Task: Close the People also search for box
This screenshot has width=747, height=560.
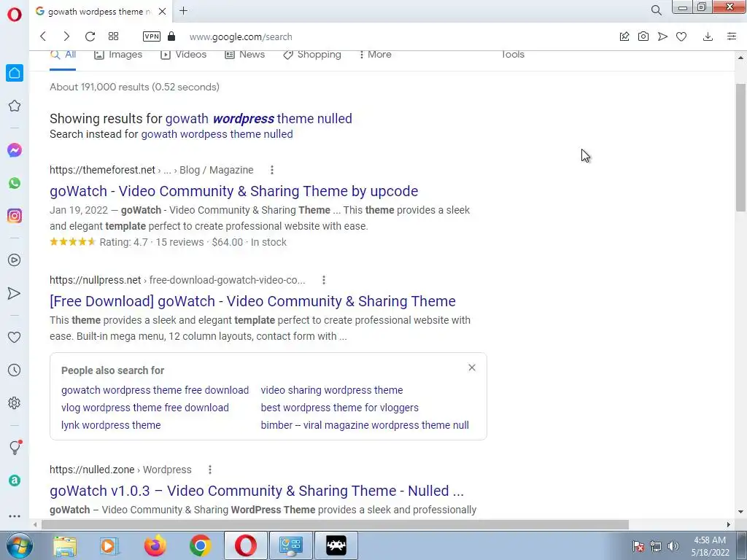Action: (472, 367)
